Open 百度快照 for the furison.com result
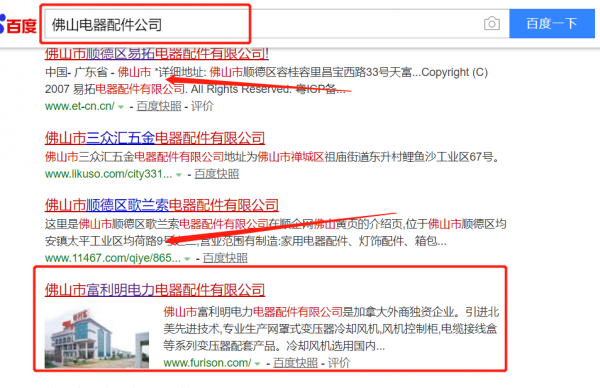The width and height of the screenshot is (600, 388). click(295, 363)
